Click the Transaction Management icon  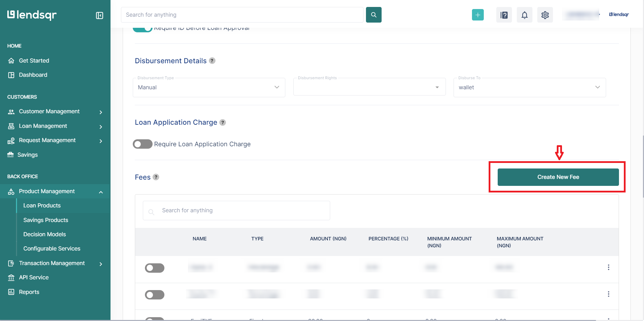[11, 263]
